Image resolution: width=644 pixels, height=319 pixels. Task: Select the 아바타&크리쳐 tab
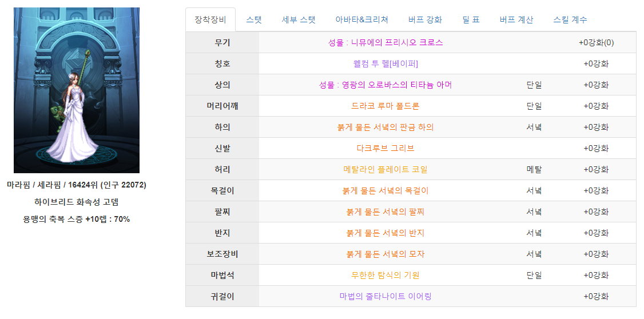point(361,19)
